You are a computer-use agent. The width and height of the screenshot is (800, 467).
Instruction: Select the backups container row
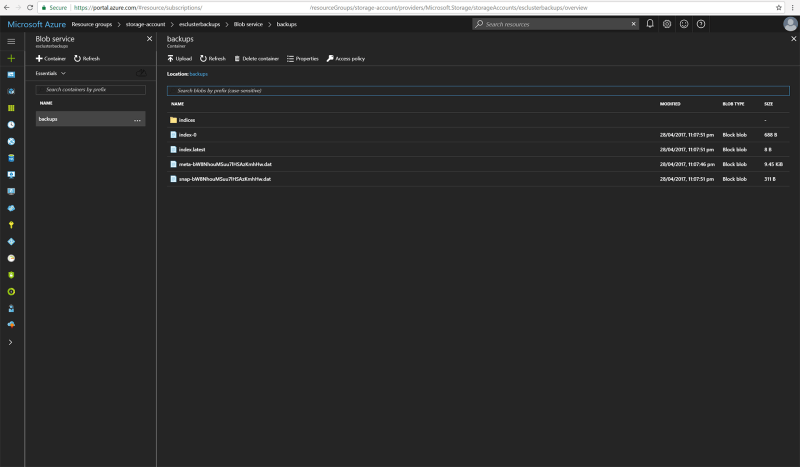(91, 119)
